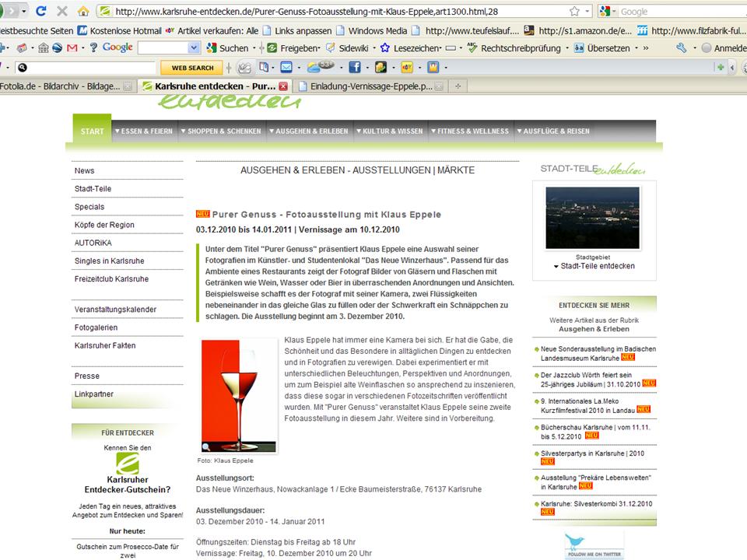Screen dimensions: 747x560
Task: Click the Home icon in navigation bar
Action: [83, 12]
